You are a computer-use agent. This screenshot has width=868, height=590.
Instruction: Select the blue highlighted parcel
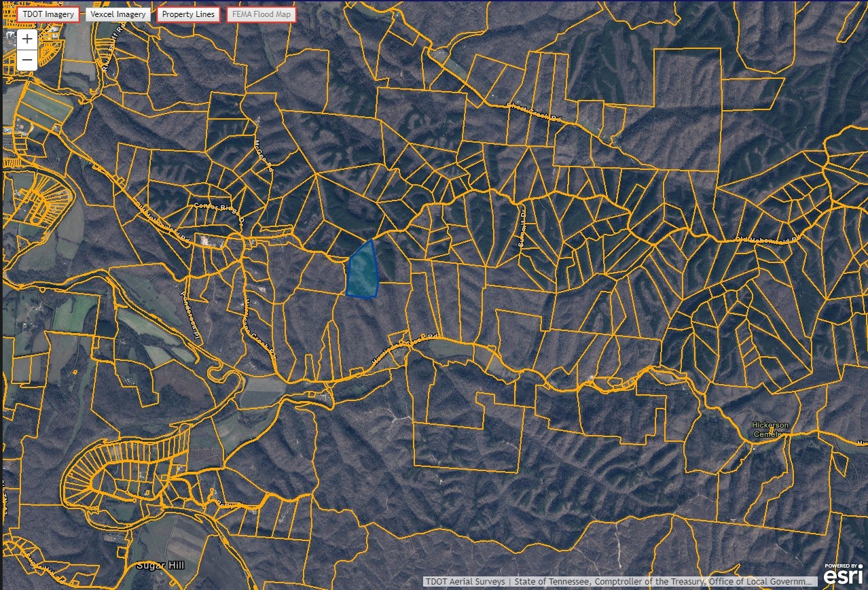(362, 272)
